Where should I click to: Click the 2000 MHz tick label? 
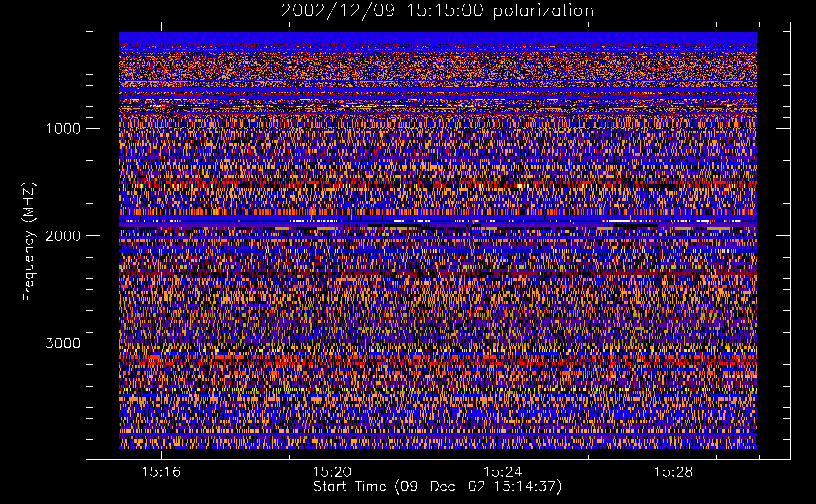pos(63,236)
